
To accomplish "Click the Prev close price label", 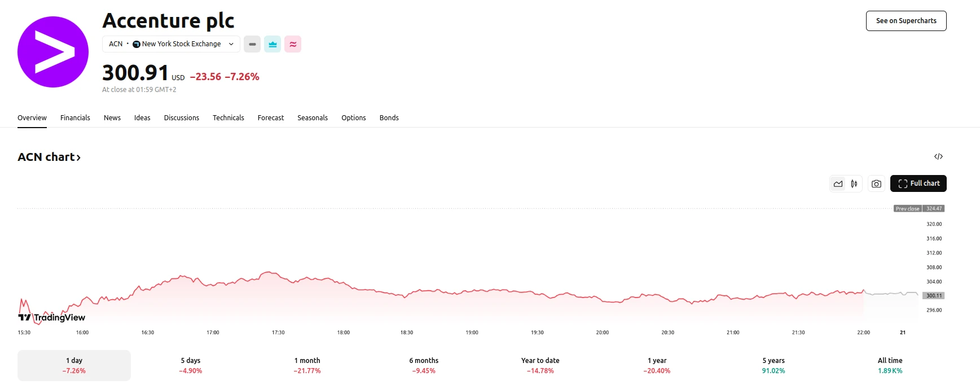I will click(907, 208).
